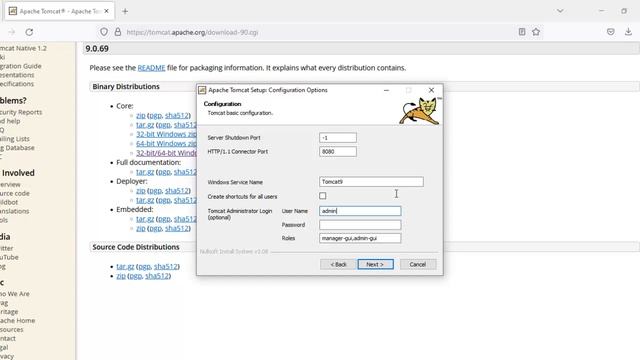
Task: Click the browser address bar URL
Action: (192, 32)
